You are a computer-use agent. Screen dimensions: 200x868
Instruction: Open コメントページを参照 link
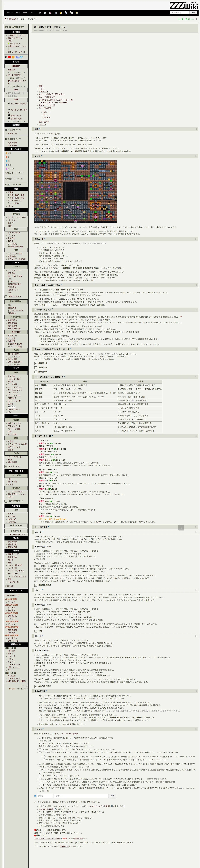[69, 734]
